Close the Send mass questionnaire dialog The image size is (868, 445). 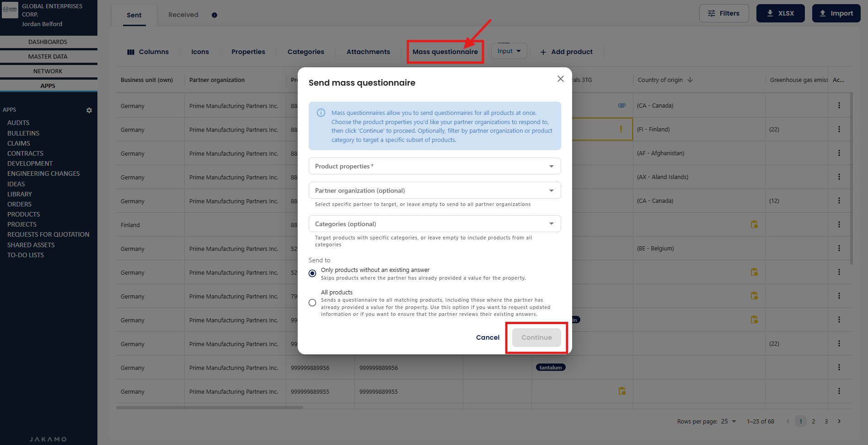tap(560, 79)
